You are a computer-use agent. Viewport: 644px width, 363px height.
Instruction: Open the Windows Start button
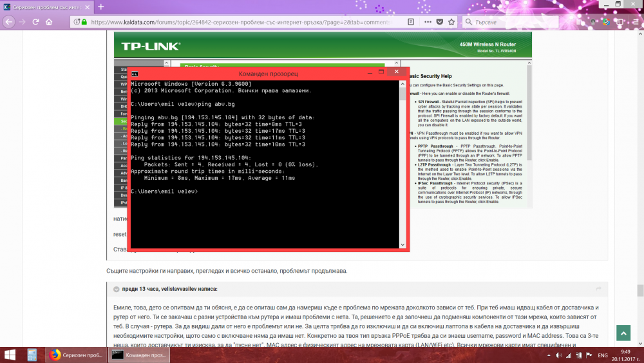[x=10, y=355]
